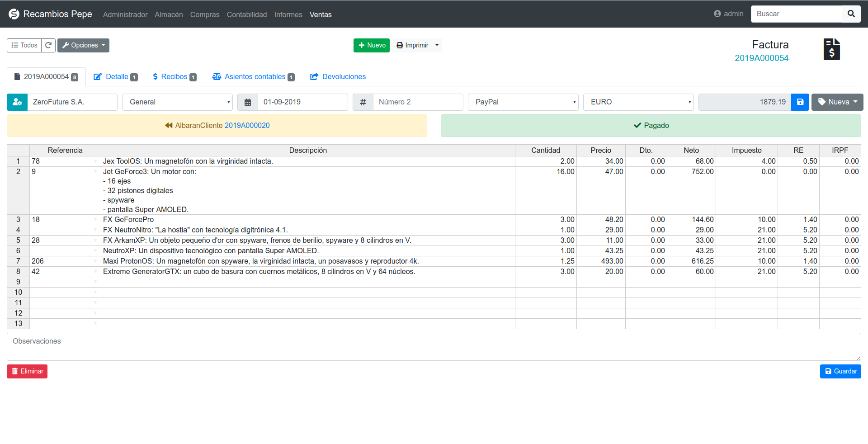Viewport: 868px width, 444px height.
Task: Open the Contabilidad menu
Action: (246, 14)
